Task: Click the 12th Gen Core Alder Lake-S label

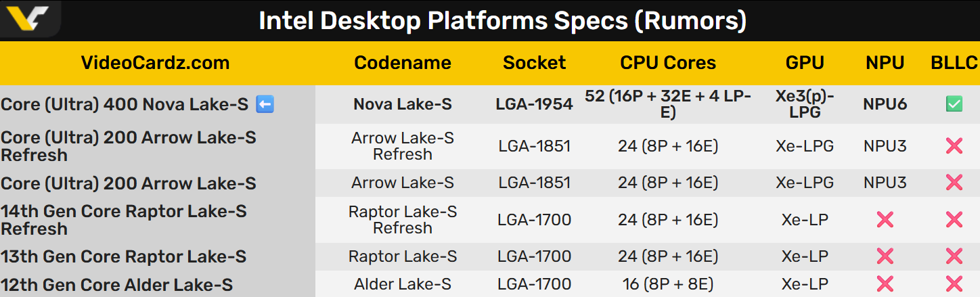Action: tap(116, 285)
